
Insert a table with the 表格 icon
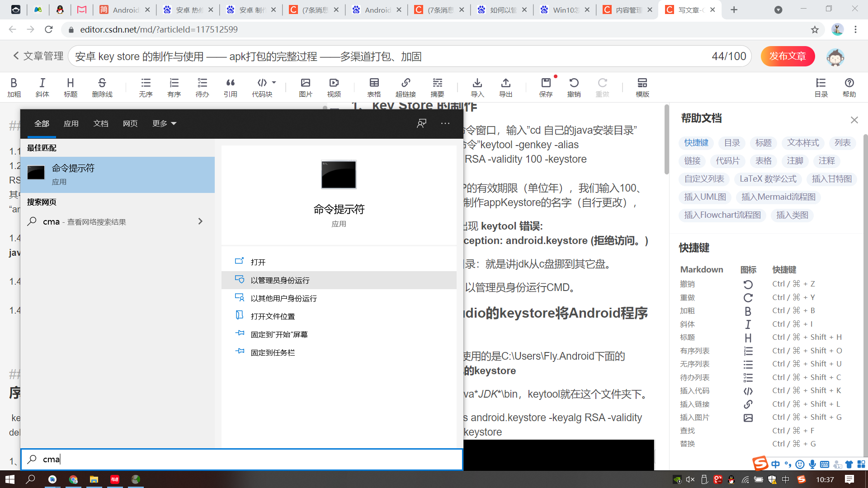[x=374, y=87]
